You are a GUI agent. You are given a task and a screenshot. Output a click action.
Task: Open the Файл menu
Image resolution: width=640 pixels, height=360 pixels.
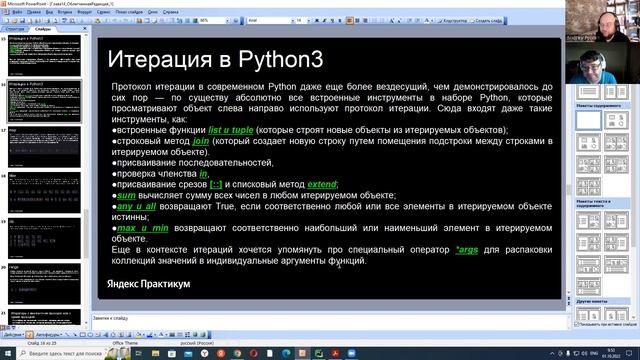[x=17, y=12]
